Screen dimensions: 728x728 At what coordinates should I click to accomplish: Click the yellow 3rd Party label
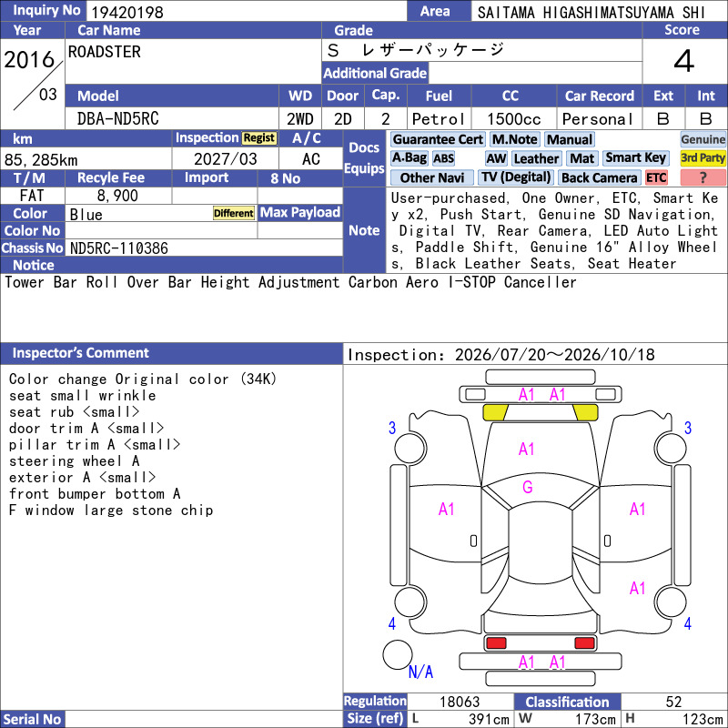pos(703,157)
